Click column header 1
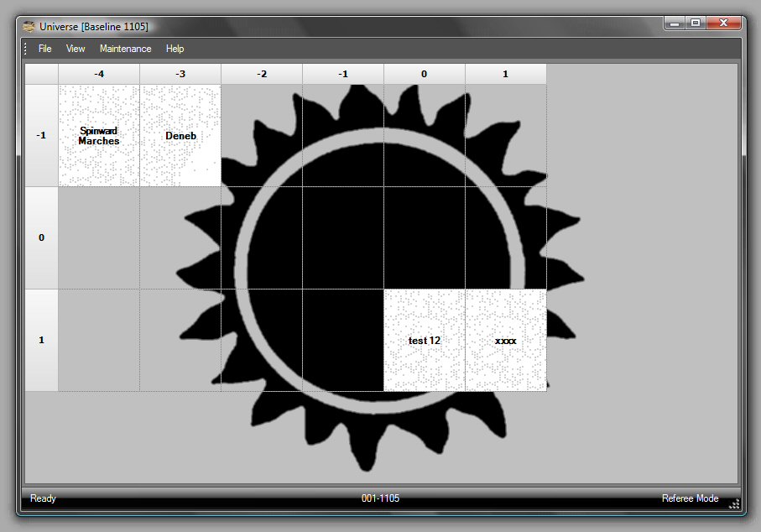Screen dimensions: 761x532 pos(506,74)
